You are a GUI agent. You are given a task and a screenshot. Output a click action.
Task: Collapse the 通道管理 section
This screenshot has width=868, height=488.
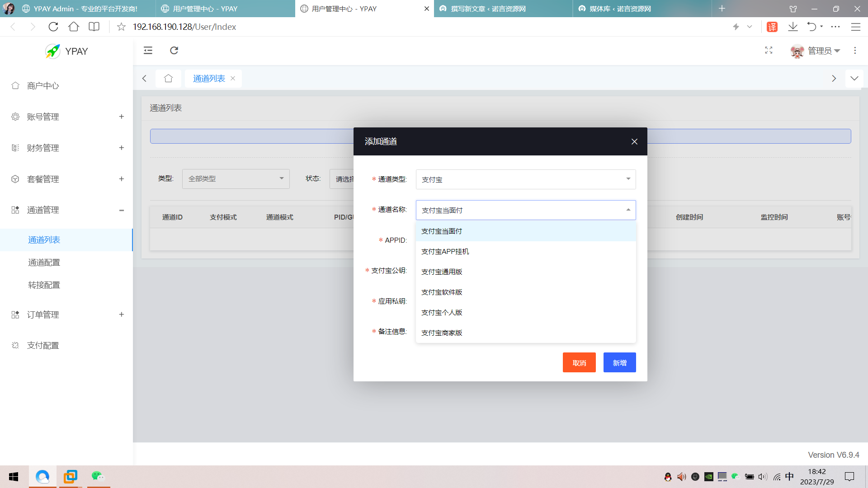(x=121, y=210)
